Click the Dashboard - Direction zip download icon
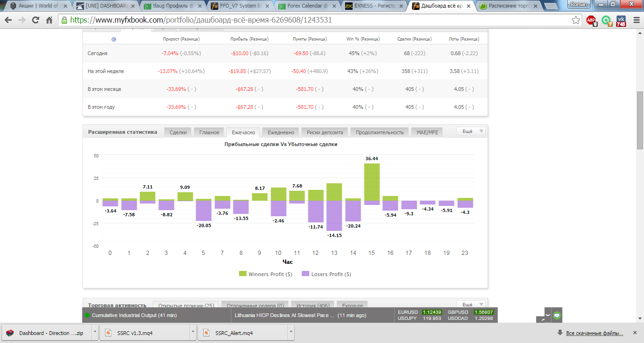The width and height of the screenshot is (644, 343). (x=10, y=333)
